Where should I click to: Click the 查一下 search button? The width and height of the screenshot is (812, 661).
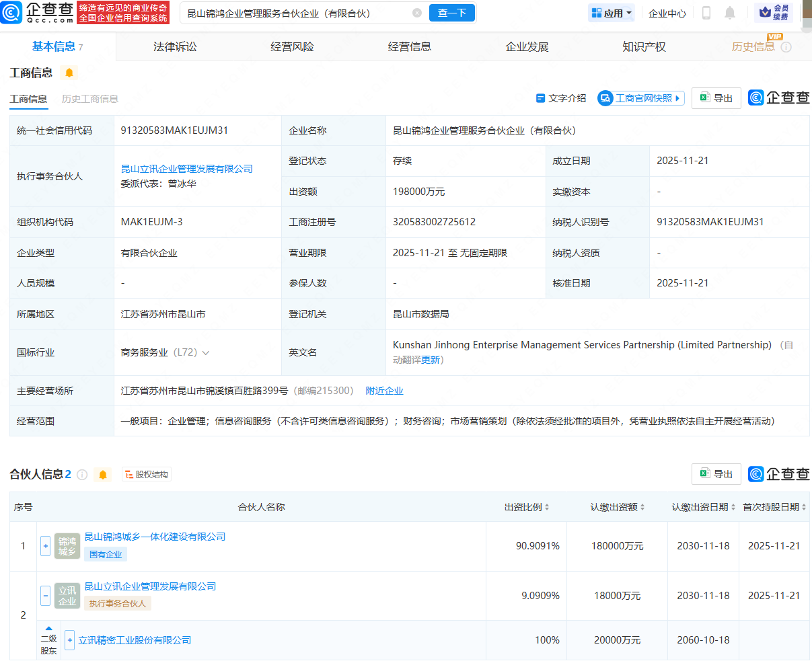point(451,13)
